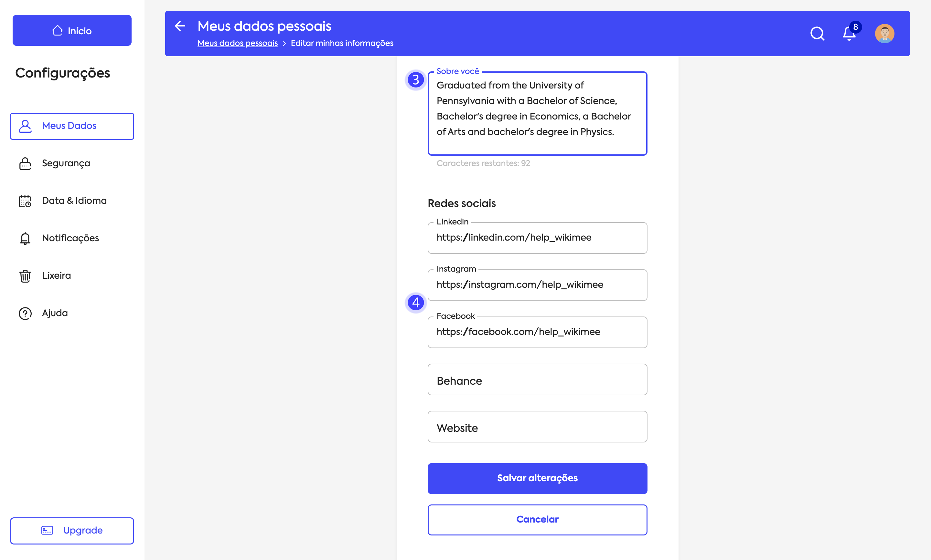Open notifications bell with badge
The height and width of the screenshot is (560, 931).
tap(849, 34)
